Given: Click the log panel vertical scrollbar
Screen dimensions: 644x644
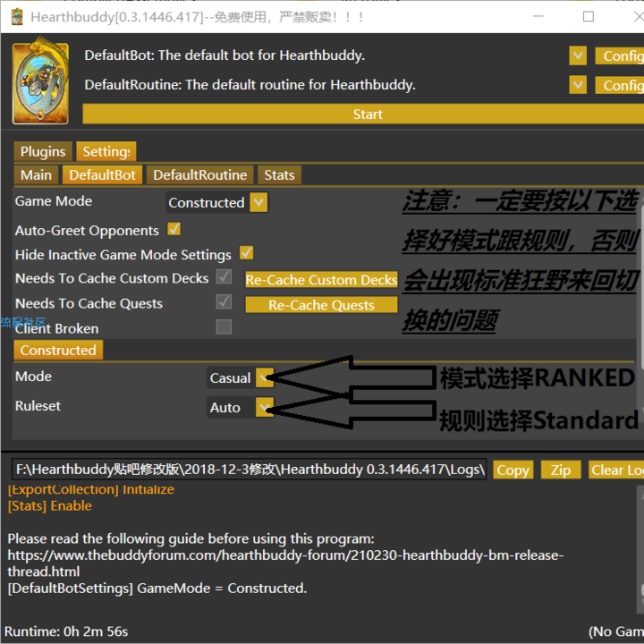Looking at the screenshot, I should tap(640, 548).
